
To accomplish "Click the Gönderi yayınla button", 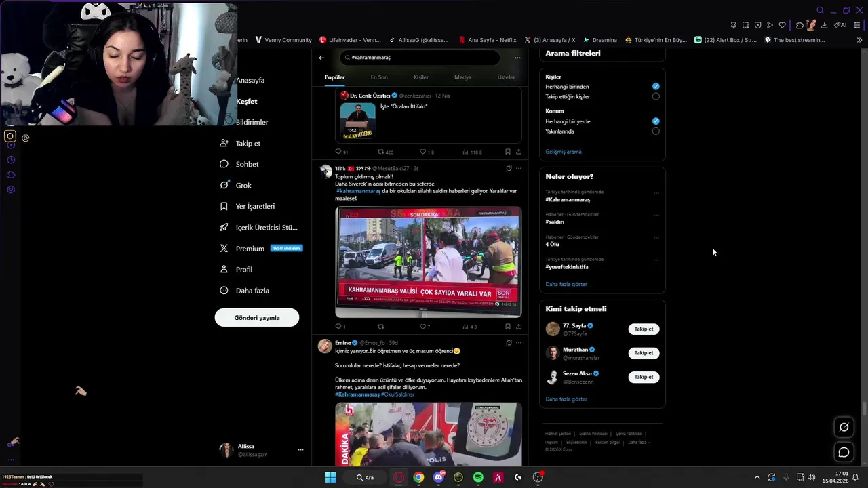I will (x=257, y=317).
